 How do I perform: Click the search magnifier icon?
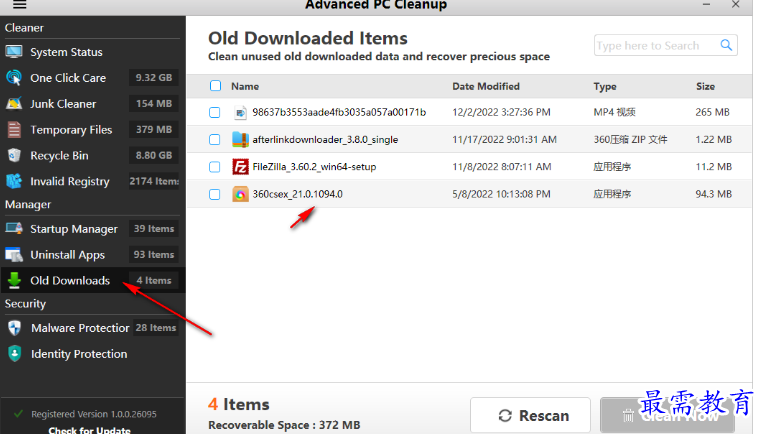point(726,45)
